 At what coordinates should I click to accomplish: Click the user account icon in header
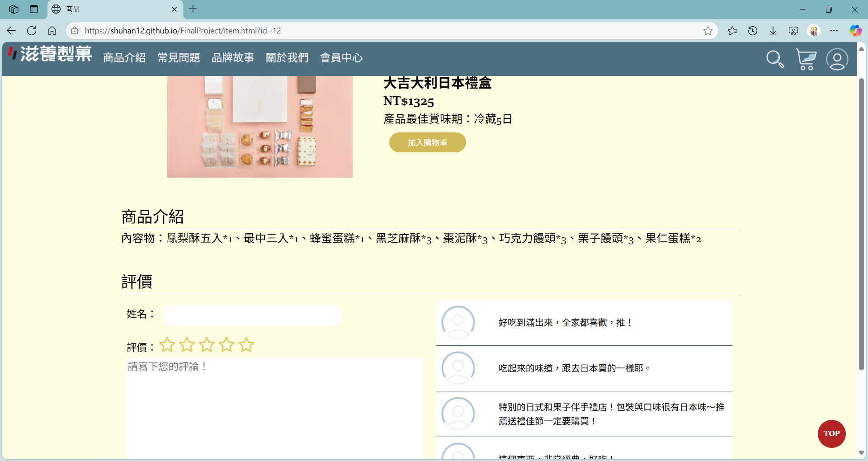coord(837,59)
